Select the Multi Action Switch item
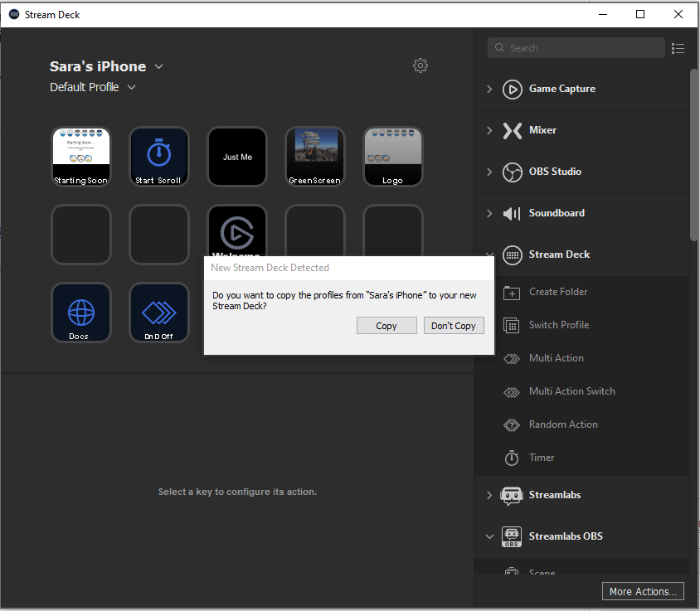The image size is (700, 611). pyautogui.click(x=571, y=391)
